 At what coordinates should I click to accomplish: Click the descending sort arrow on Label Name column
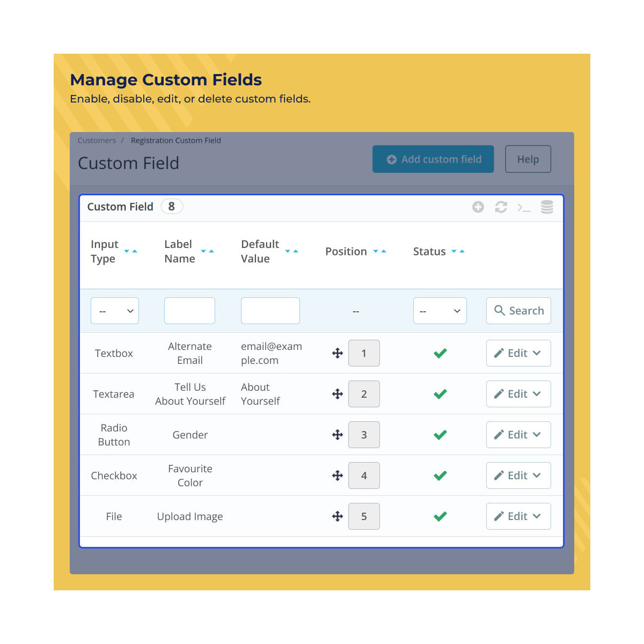203,250
